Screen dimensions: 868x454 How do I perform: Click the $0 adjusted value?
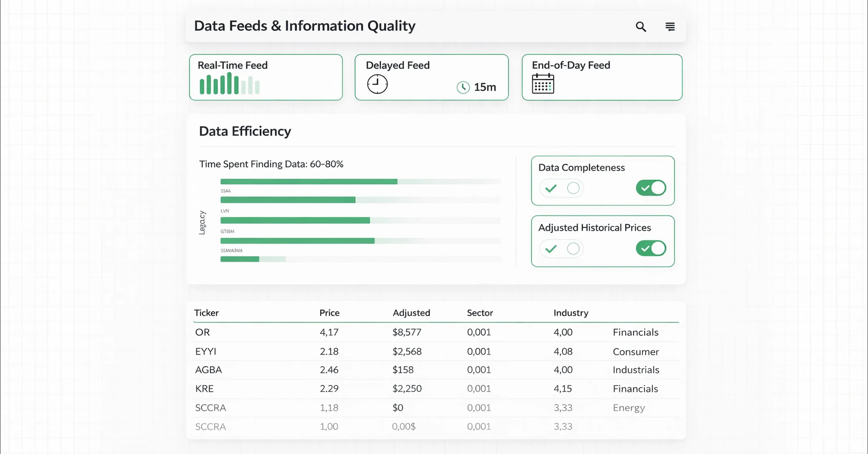click(x=398, y=408)
